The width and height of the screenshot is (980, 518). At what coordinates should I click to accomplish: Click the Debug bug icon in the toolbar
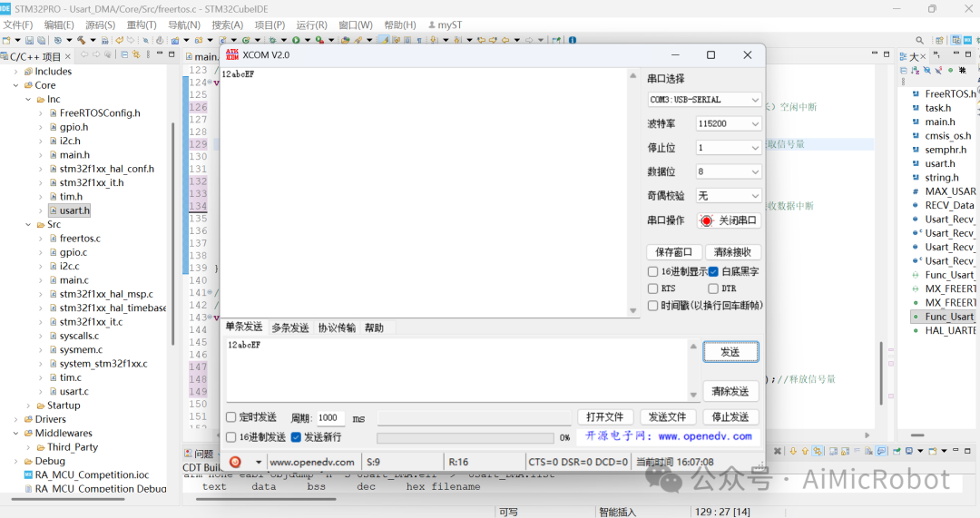272,40
